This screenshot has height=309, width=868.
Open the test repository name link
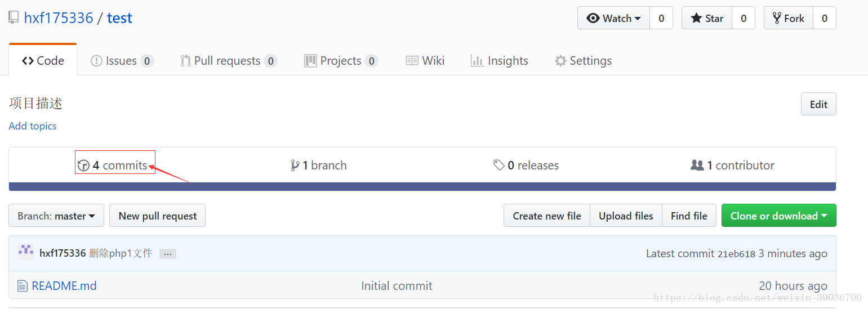119,18
